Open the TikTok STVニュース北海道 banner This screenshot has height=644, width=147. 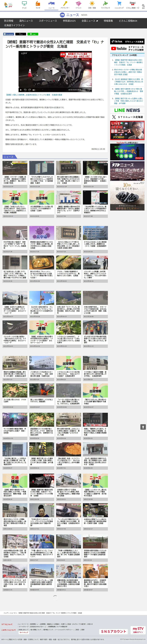127,41
